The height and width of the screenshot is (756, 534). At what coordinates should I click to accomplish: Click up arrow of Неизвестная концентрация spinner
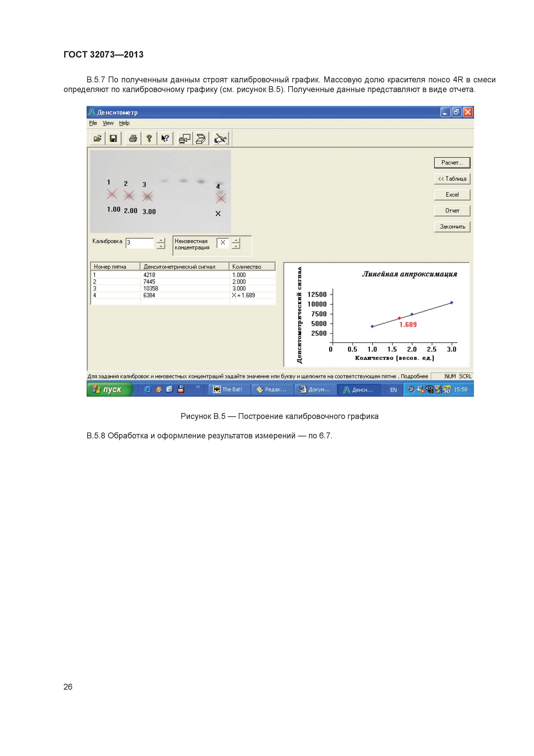pos(236,241)
